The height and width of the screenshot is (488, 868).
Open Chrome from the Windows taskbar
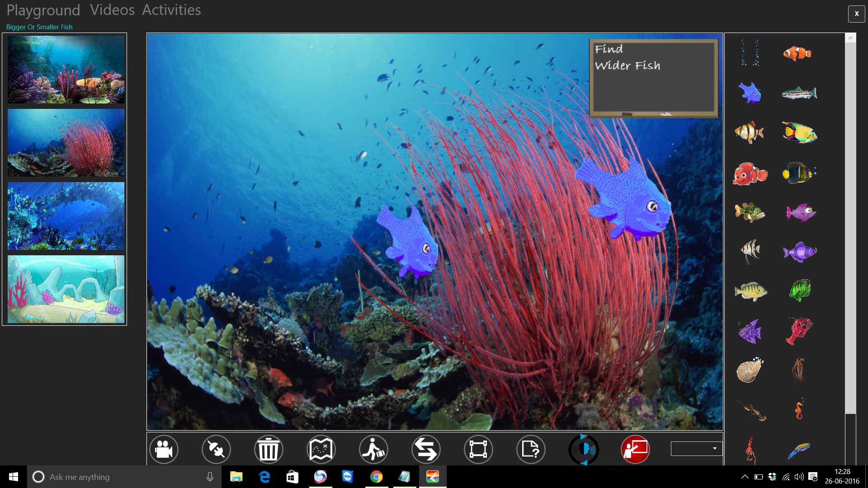click(x=376, y=477)
